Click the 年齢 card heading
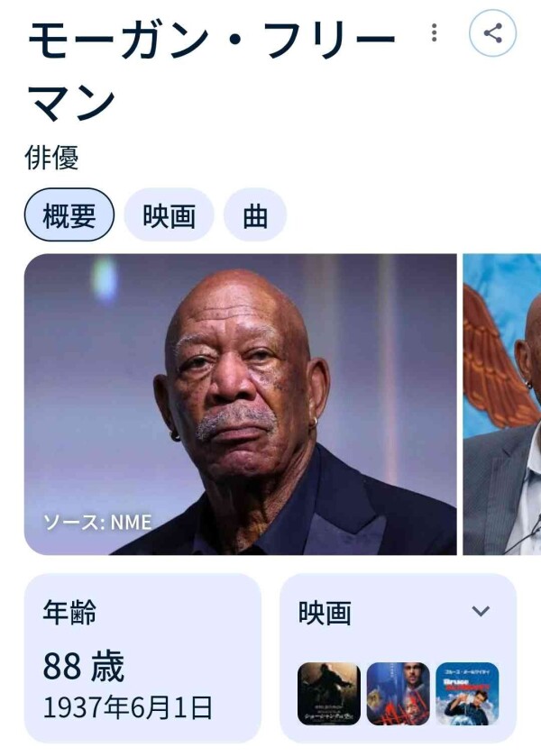 [x=69, y=612]
